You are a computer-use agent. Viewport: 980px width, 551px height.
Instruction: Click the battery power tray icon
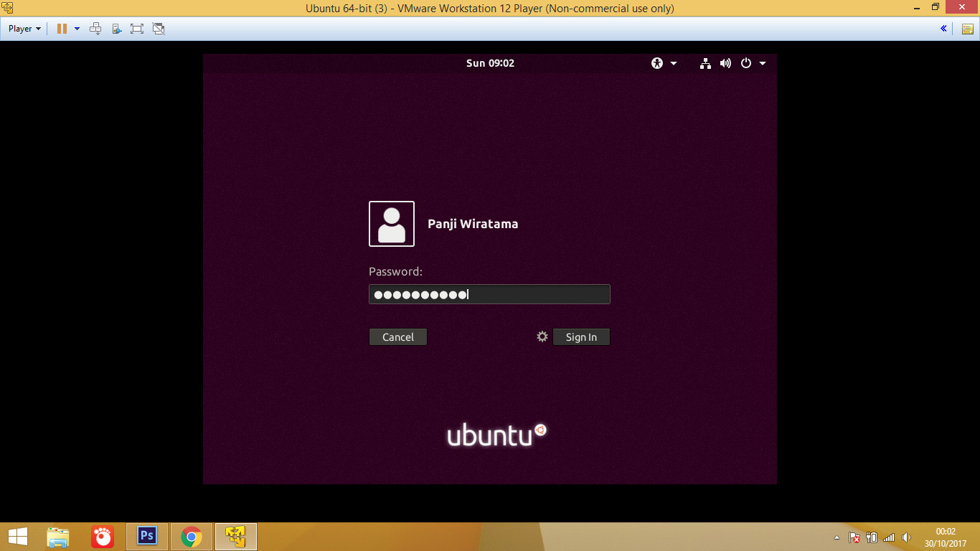(x=872, y=537)
